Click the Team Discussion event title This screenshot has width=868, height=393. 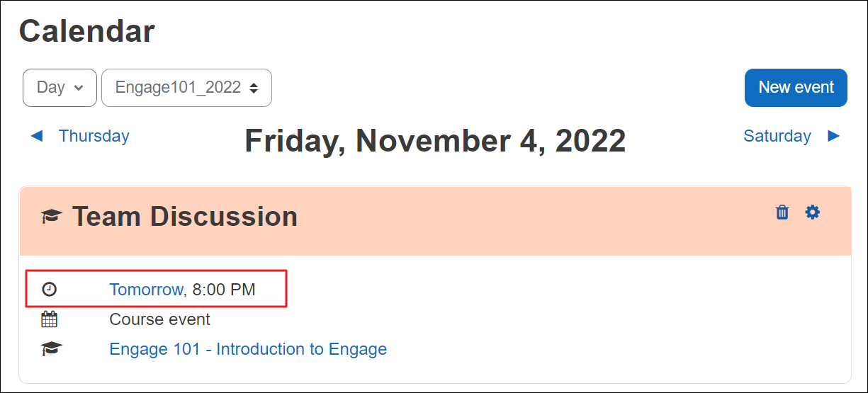(x=185, y=217)
